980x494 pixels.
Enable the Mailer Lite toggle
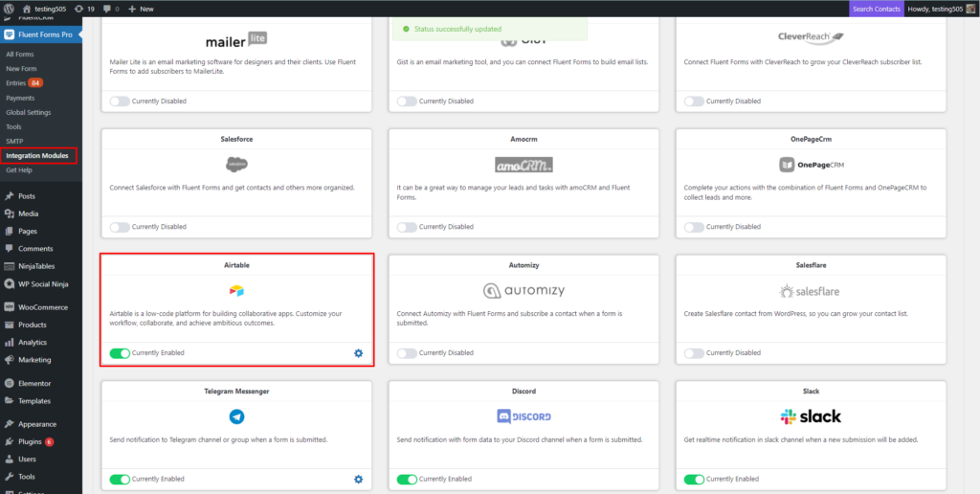click(x=120, y=101)
